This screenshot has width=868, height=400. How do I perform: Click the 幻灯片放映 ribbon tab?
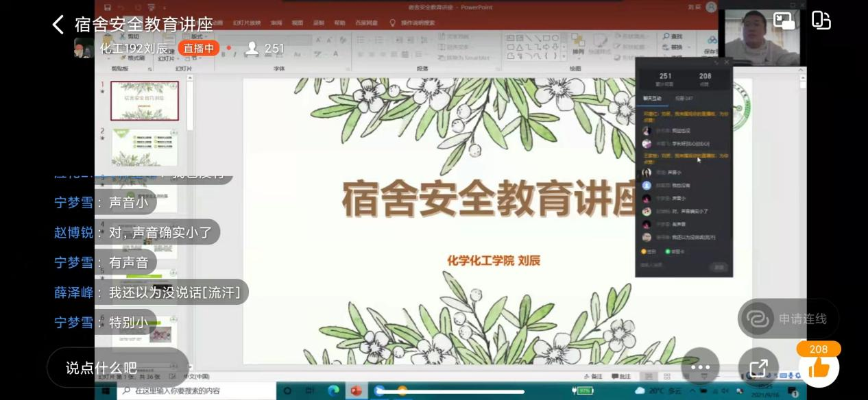pos(247,23)
